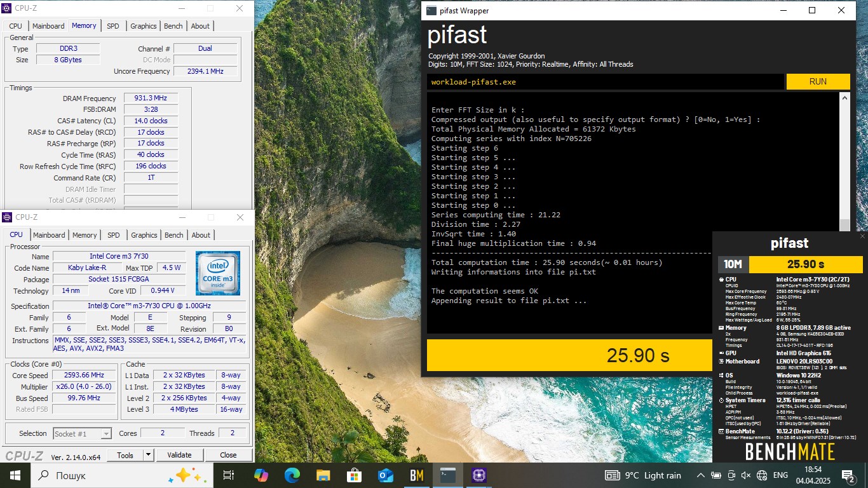Open the Graphics tab in the top CPU-Z window
This screenshot has height=488, width=868.
pos(143,26)
